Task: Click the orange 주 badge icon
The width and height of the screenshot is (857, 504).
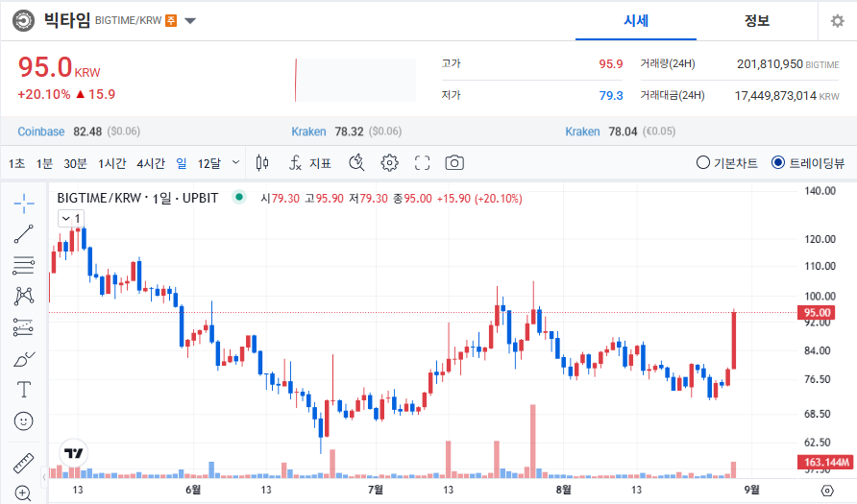Action: click(x=171, y=21)
